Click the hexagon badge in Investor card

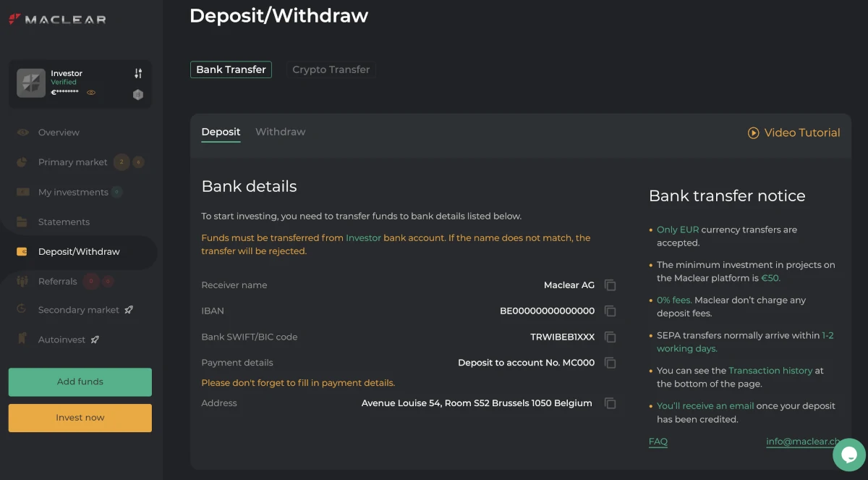[138, 95]
